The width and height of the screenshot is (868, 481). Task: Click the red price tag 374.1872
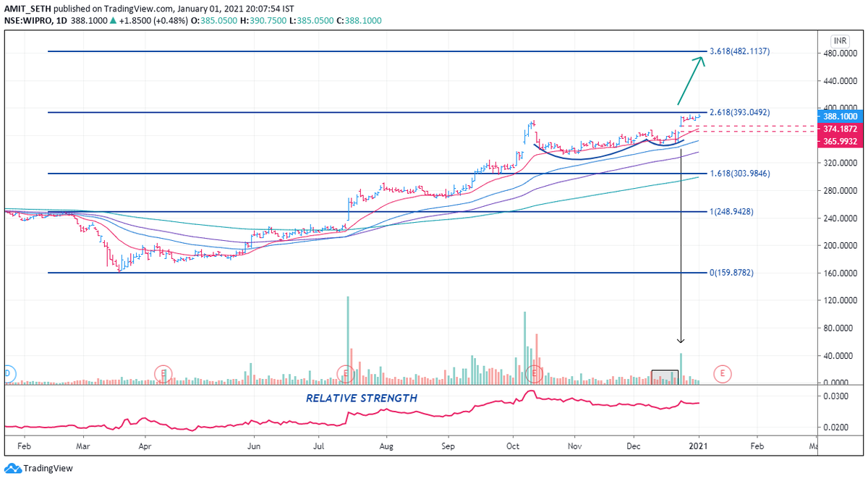[x=841, y=129]
